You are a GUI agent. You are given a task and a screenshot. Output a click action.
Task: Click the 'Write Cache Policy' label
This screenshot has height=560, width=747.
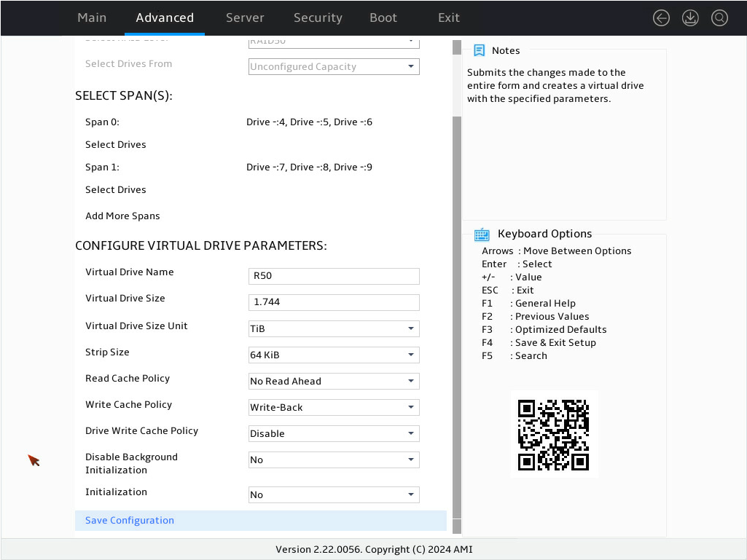coord(128,405)
